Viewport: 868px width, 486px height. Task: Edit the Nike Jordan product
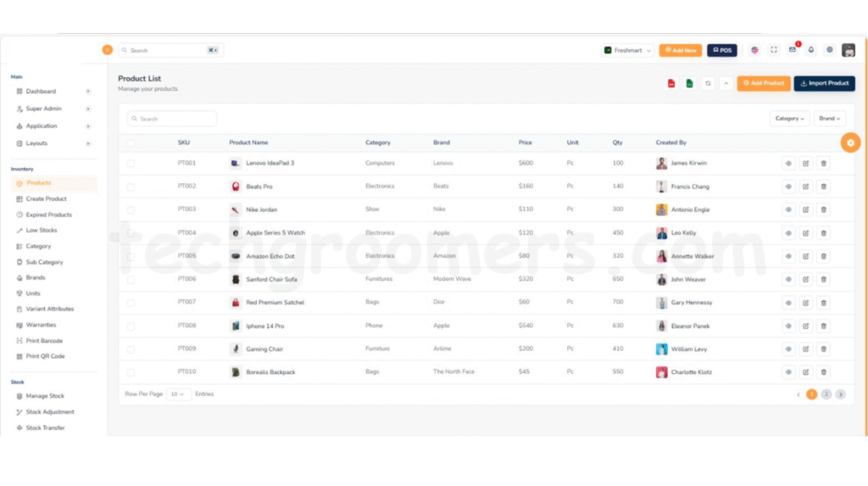(805, 210)
